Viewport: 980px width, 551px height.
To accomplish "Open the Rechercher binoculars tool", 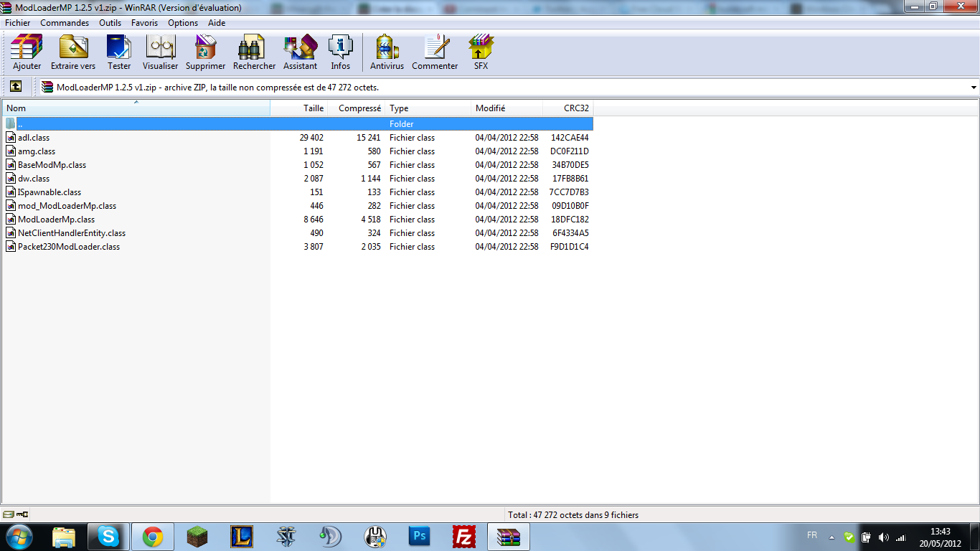I will click(254, 52).
